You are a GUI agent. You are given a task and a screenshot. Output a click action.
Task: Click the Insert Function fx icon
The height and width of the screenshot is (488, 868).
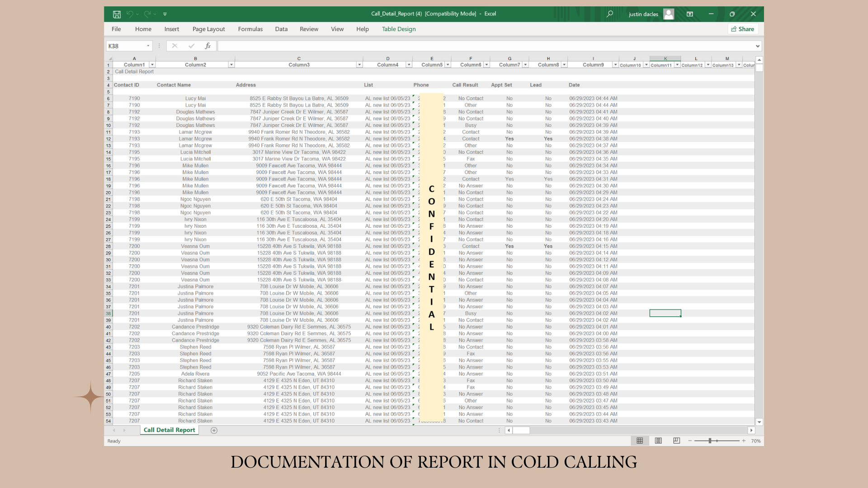click(x=208, y=46)
